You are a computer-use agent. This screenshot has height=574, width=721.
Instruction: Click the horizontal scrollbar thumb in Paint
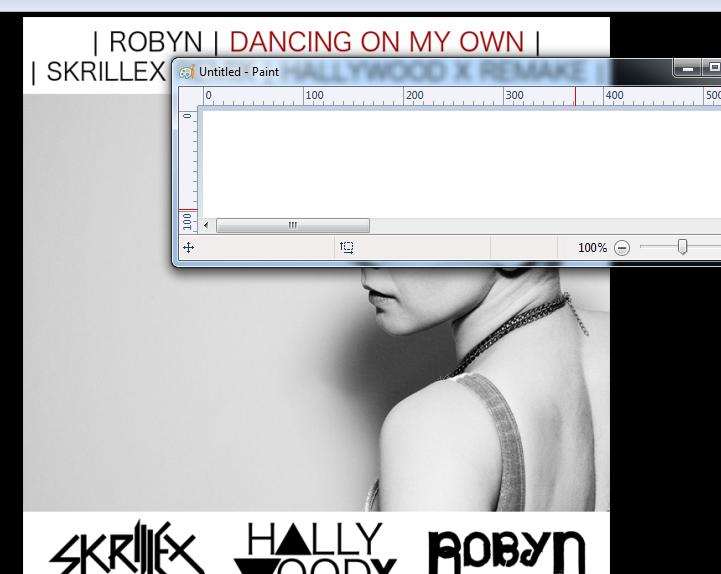(292, 225)
